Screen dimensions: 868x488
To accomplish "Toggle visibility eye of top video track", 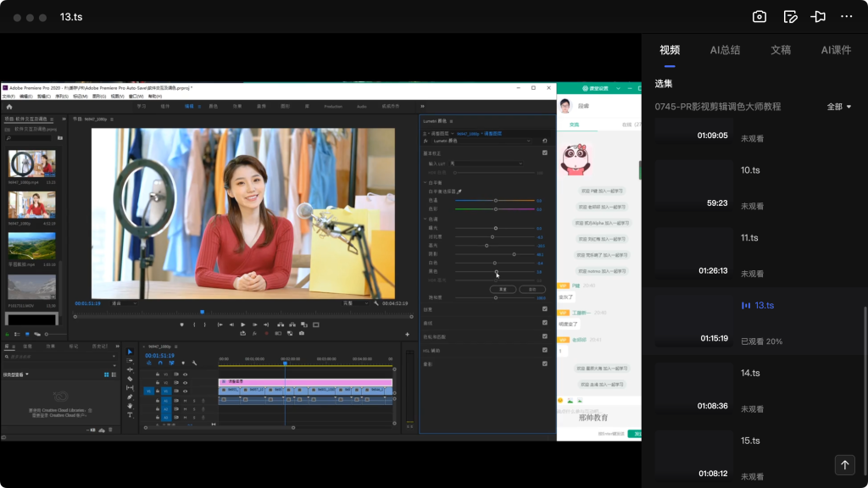I will 186,374.
